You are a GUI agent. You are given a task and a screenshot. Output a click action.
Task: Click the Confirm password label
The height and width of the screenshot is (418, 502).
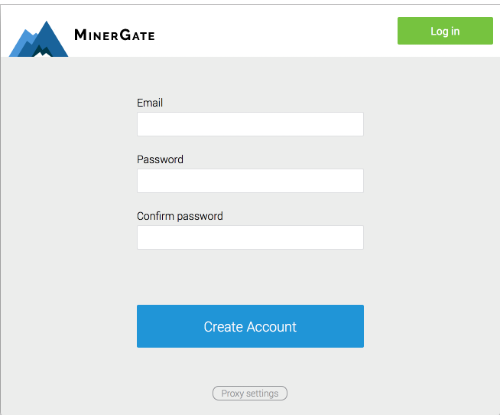[x=180, y=216]
